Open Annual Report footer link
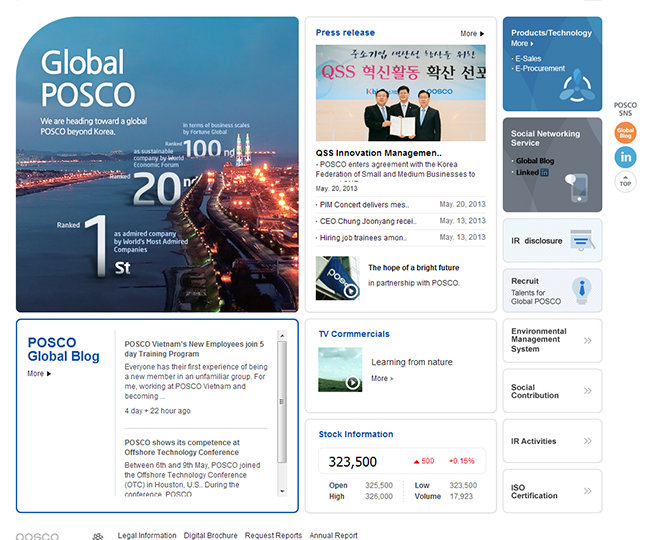 pyautogui.click(x=333, y=535)
